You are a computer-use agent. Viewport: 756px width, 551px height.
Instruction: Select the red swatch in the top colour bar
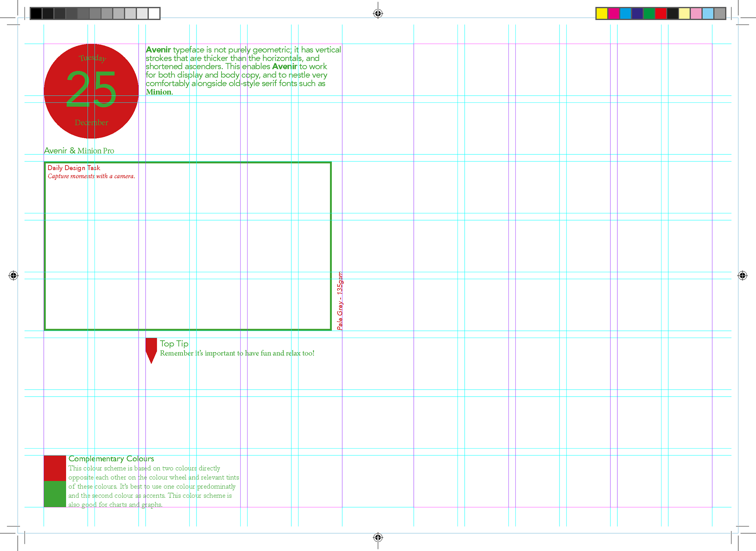pyautogui.click(x=661, y=13)
